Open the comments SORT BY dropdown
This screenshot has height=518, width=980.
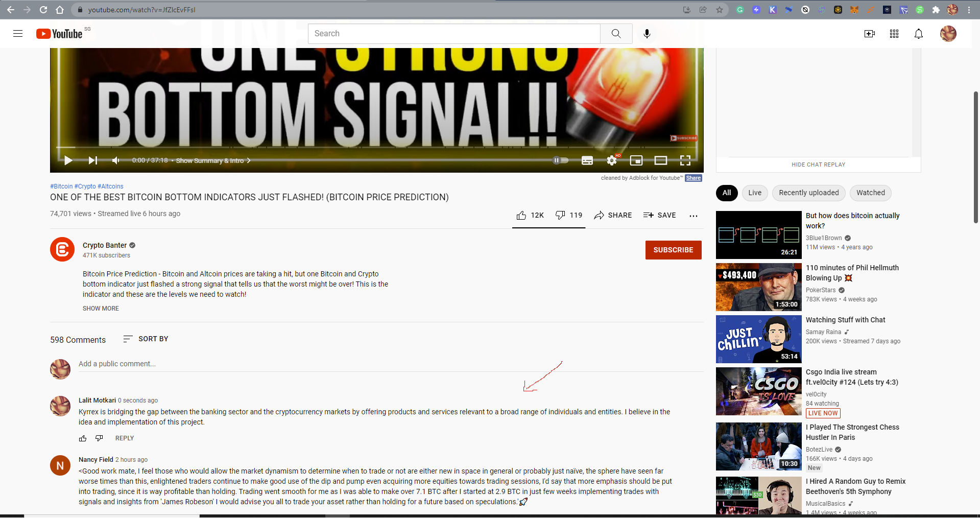pos(146,339)
